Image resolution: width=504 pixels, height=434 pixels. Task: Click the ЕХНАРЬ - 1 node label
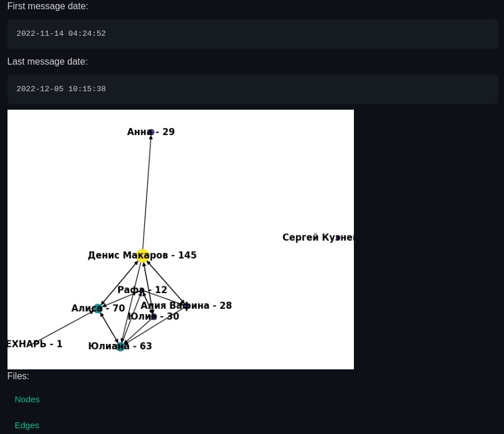[x=35, y=344]
